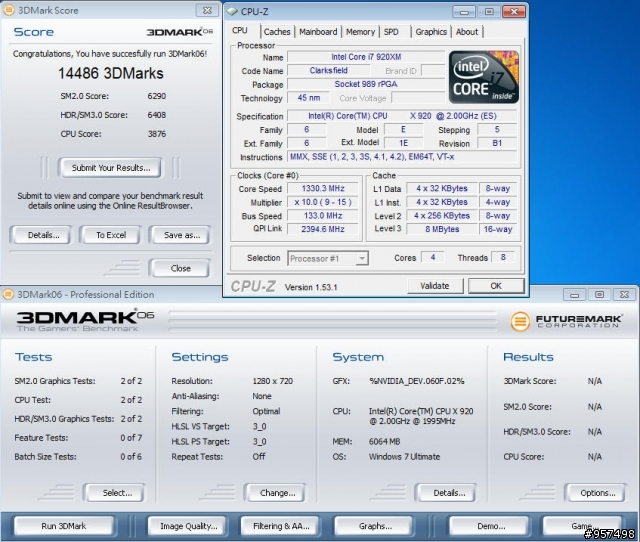Image resolution: width=640 pixels, height=542 pixels.
Task: Open Options under Results
Action: coord(598,493)
